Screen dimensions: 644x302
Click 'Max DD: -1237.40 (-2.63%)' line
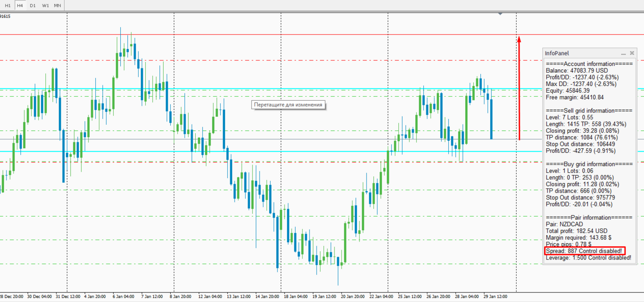(582, 84)
